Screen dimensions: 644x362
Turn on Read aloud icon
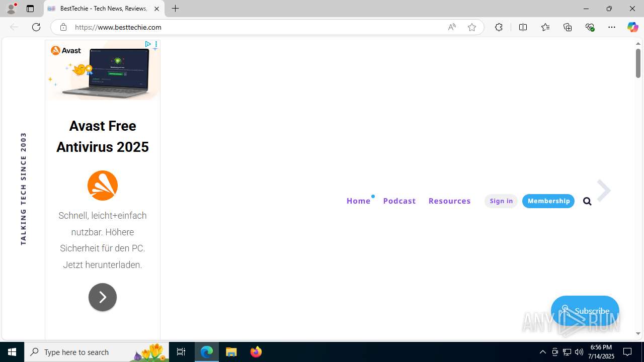[x=452, y=27]
